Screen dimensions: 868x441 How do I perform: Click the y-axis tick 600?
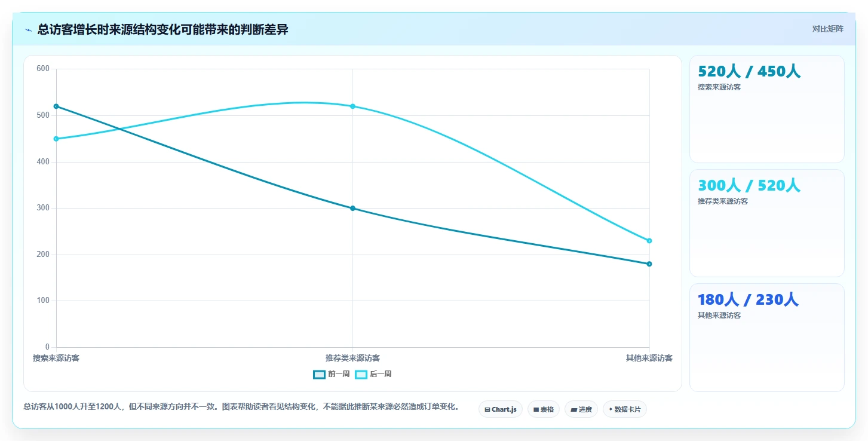(43, 69)
